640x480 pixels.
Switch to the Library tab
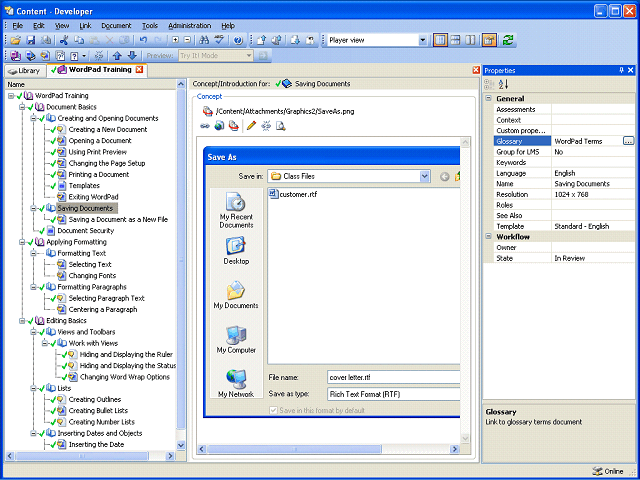(x=25, y=71)
